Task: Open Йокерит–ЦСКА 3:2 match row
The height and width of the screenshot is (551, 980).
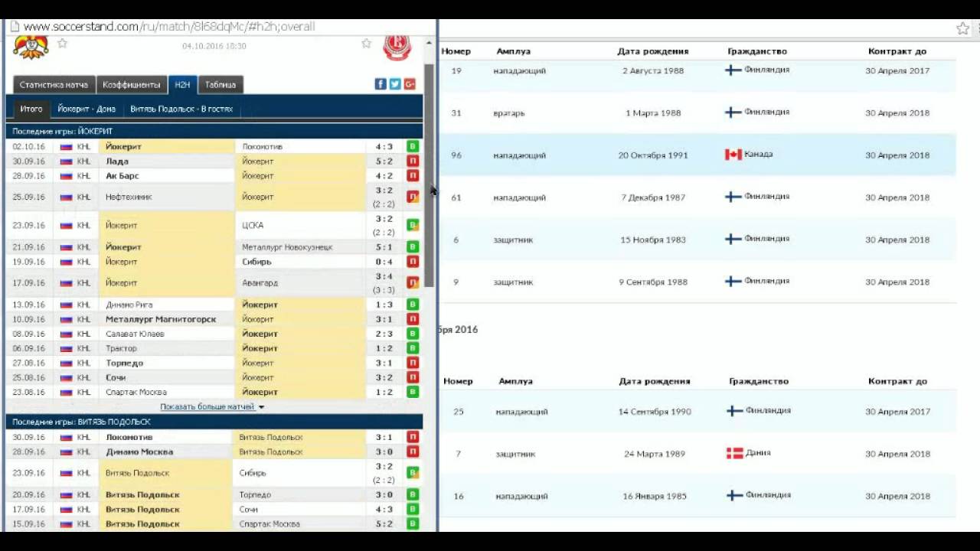Action: [x=214, y=225]
